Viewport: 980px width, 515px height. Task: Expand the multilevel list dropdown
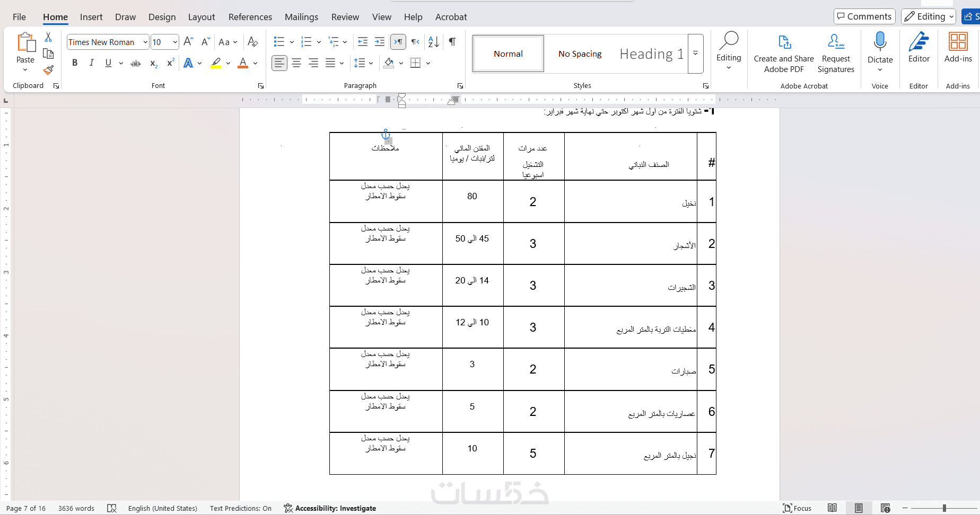click(x=345, y=42)
